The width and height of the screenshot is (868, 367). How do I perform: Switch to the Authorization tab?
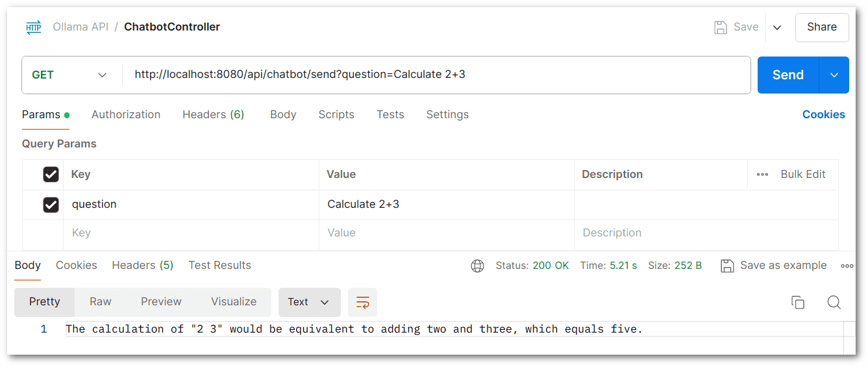pyautogui.click(x=126, y=115)
